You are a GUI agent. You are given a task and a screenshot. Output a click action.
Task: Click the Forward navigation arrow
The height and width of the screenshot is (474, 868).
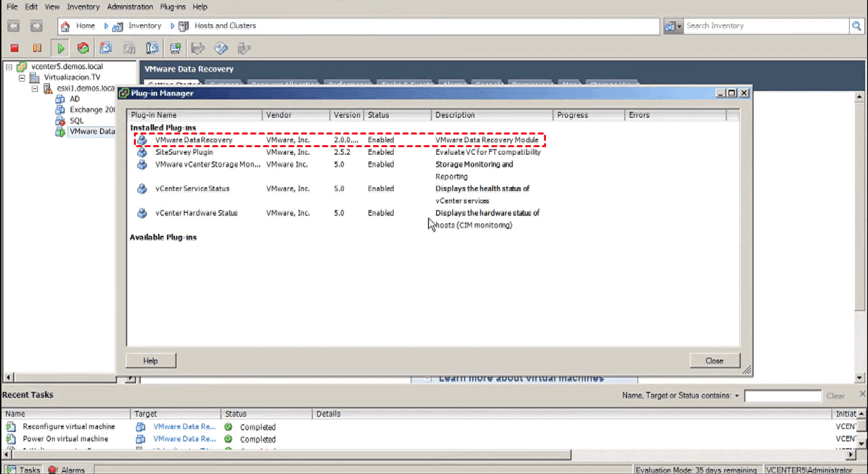click(36, 26)
